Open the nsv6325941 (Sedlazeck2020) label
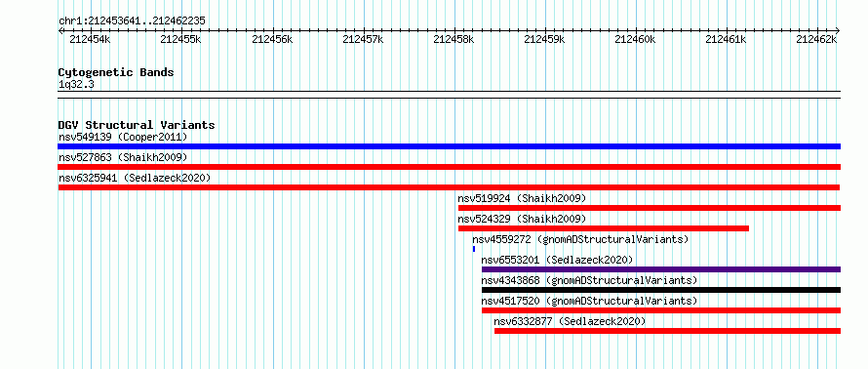Image resolution: width=868 pixels, height=369 pixels. coord(135,178)
